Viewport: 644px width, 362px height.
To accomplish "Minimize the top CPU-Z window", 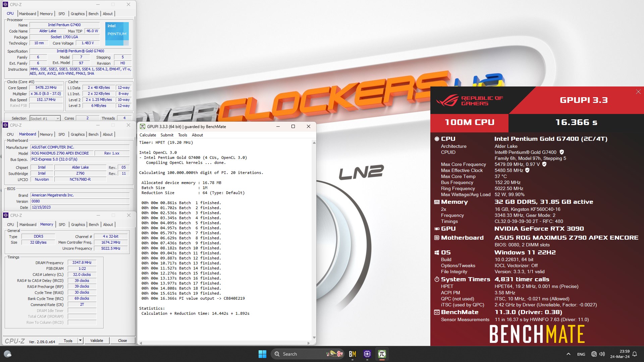I will click(x=98, y=5).
